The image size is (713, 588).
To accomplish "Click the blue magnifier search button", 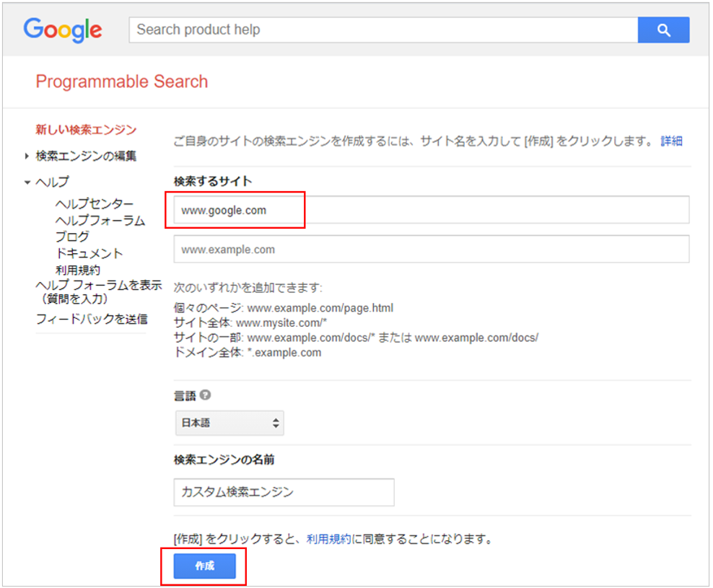I will point(663,30).
